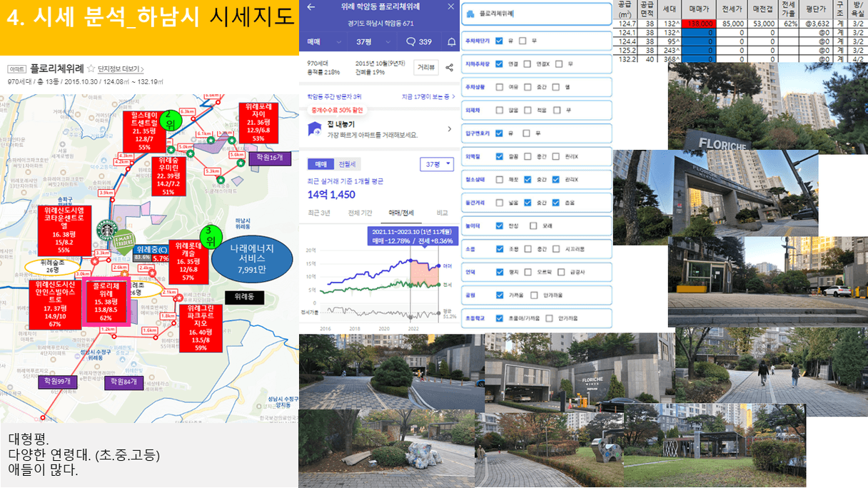Click the 학원16개 purple label

(270, 158)
